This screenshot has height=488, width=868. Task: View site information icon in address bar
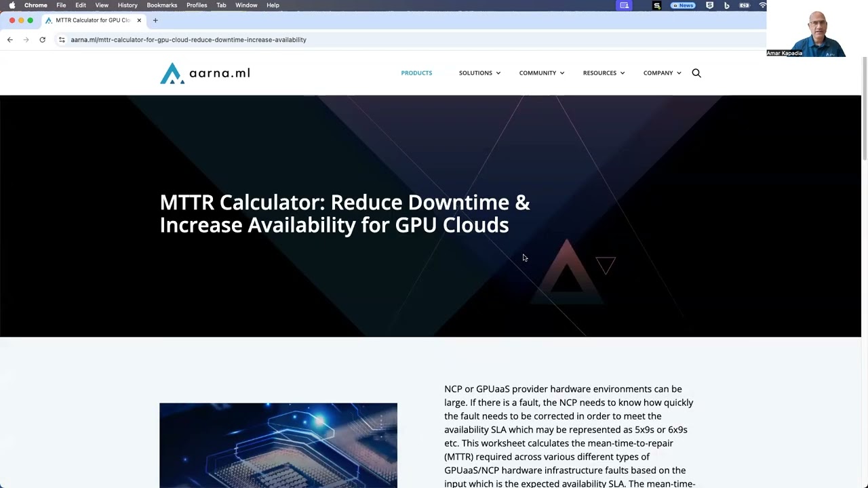tap(62, 39)
